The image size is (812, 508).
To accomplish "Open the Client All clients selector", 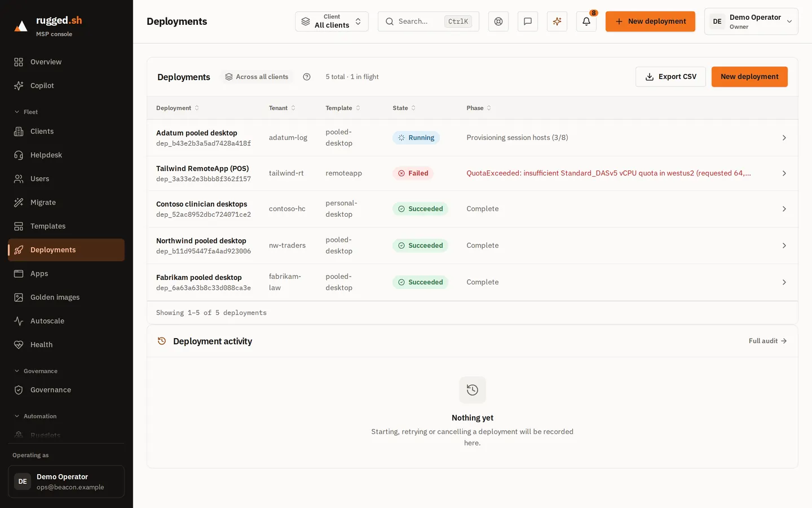I will pyautogui.click(x=332, y=21).
